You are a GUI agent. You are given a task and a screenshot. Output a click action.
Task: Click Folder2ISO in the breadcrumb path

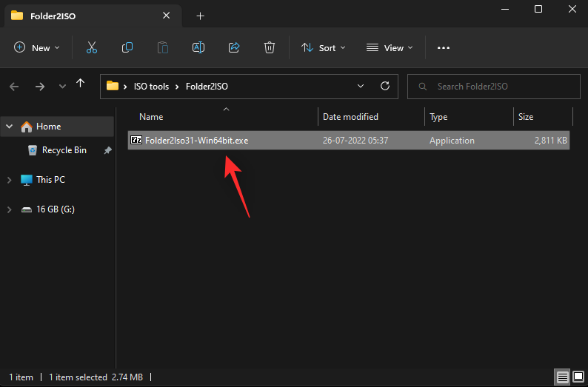(207, 87)
